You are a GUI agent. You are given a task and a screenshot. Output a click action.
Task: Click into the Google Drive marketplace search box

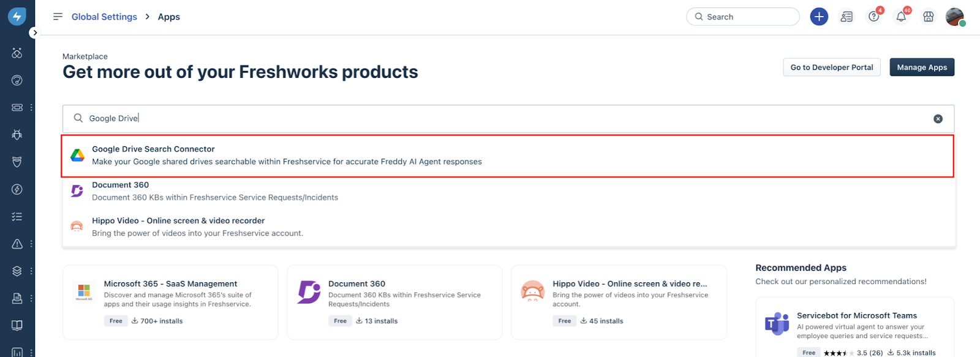508,118
